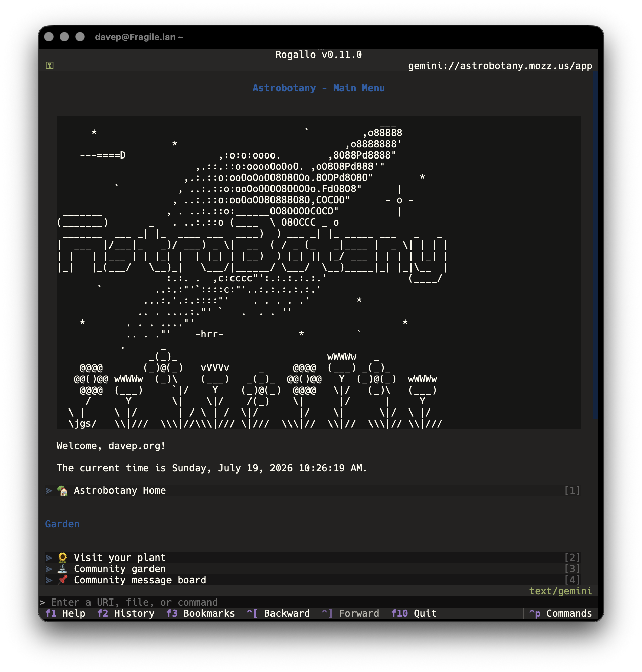Screen dimensions: 642x672
Task: Quit via the f10 footer key
Action: click(414, 613)
